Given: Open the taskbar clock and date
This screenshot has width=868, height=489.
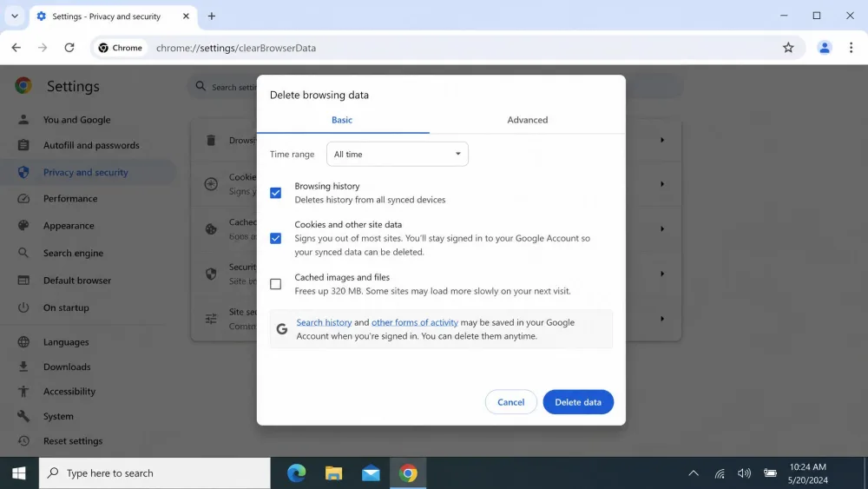Looking at the screenshot, I should (807, 473).
